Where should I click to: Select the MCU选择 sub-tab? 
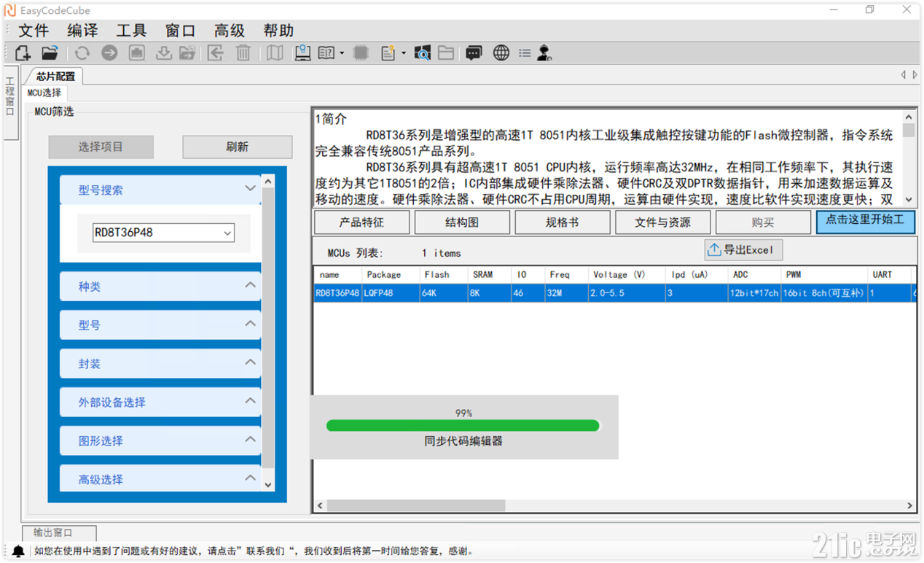click(44, 93)
